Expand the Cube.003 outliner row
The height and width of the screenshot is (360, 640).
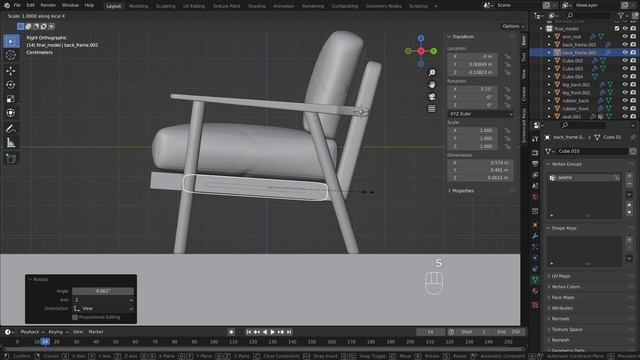click(549, 69)
